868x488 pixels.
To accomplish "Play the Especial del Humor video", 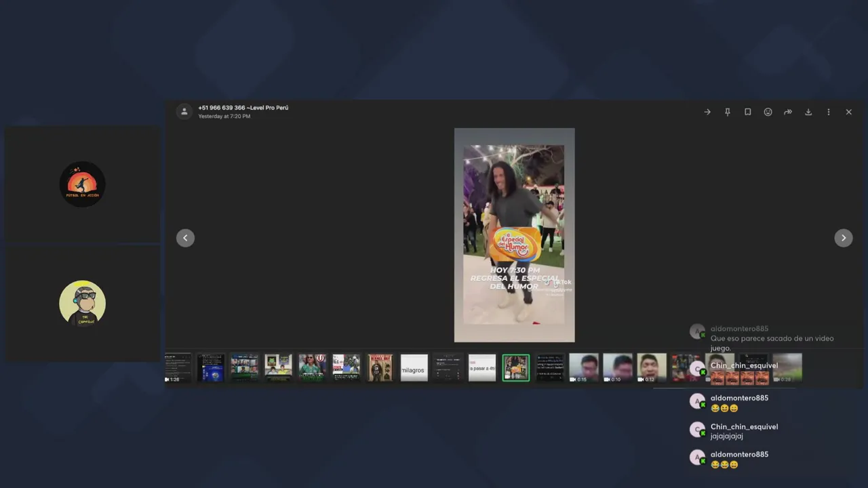I will point(514,235).
